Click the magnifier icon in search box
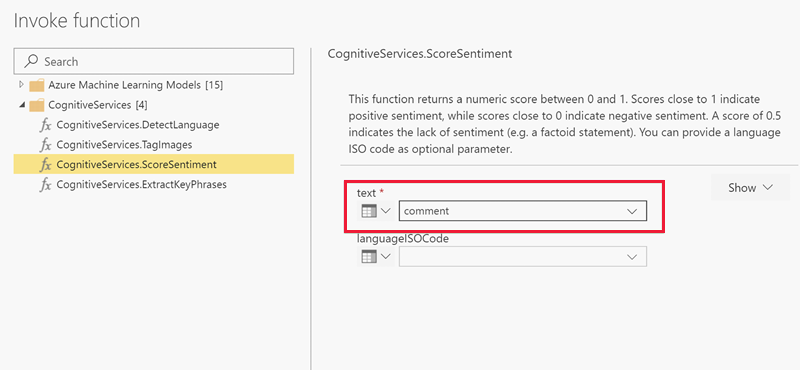The image size is (800, 370). [x=32, y=61]
